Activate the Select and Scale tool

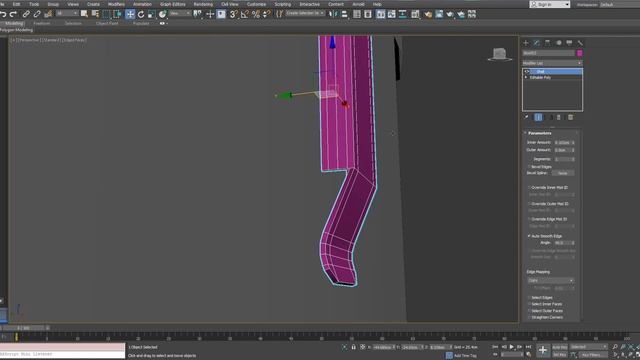(x=151, y=14)
